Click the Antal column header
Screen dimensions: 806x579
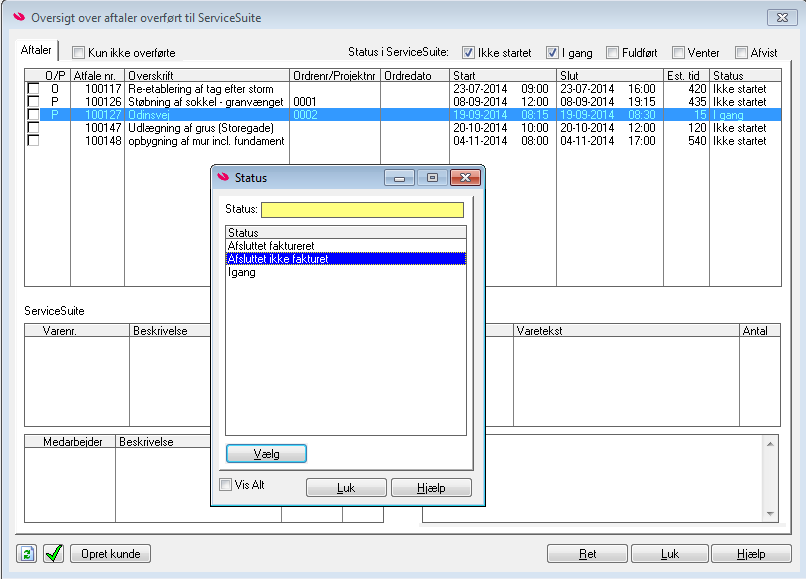(760, 331)
